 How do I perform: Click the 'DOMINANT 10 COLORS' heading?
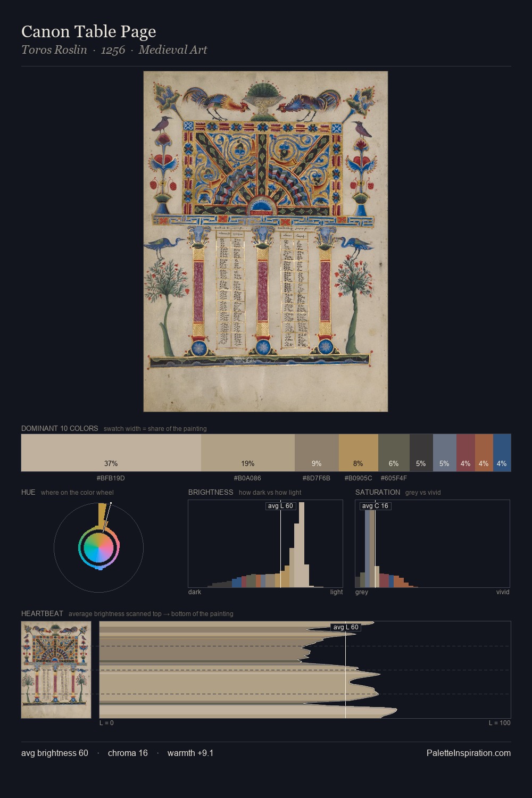tap(60, 428)
